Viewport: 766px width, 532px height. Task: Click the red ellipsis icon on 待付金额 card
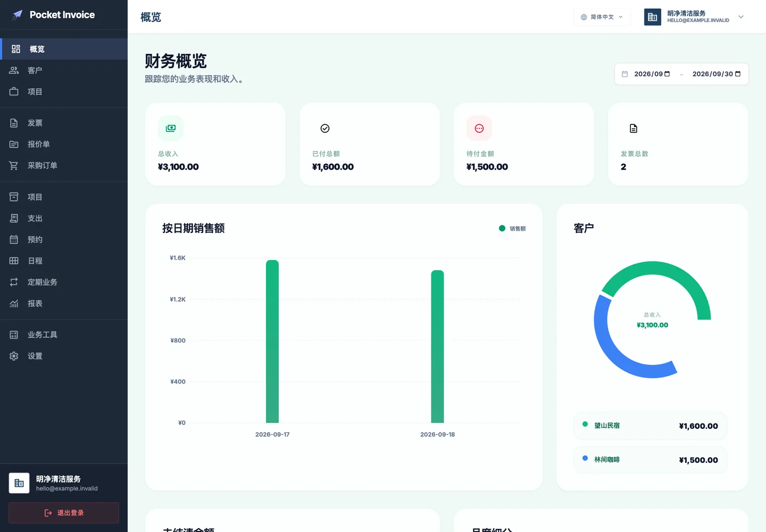479,128
